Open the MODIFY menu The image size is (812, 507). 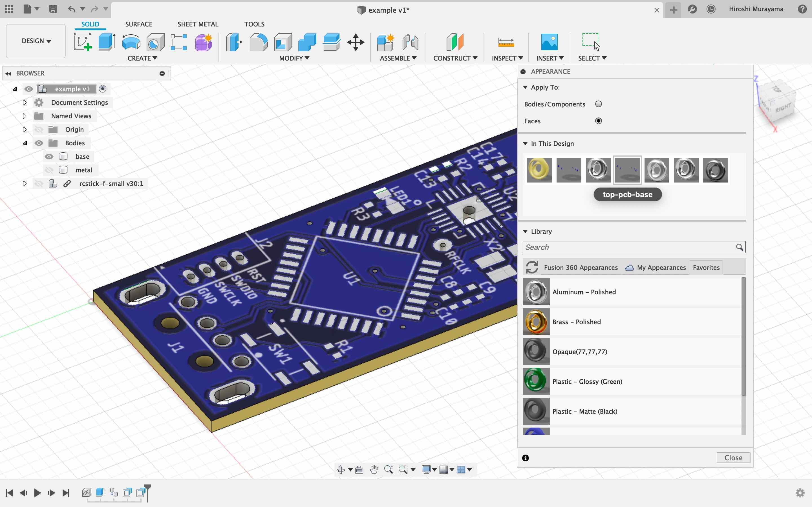click(x=294, y=58)
